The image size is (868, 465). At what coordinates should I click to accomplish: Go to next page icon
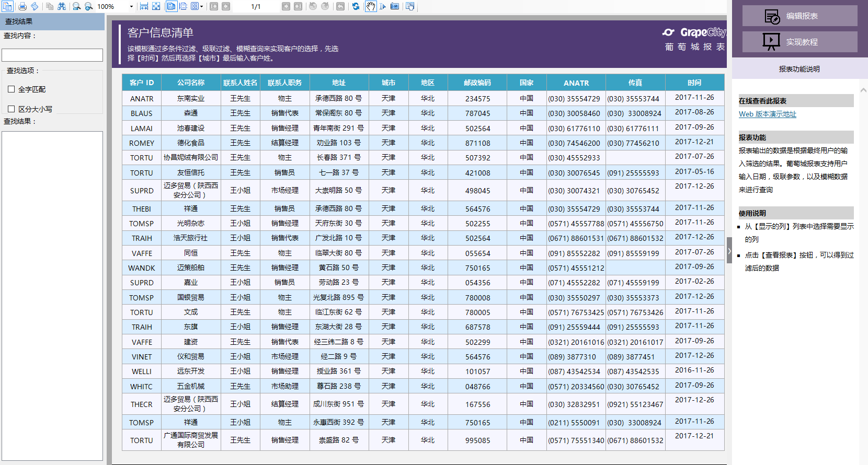286,6
